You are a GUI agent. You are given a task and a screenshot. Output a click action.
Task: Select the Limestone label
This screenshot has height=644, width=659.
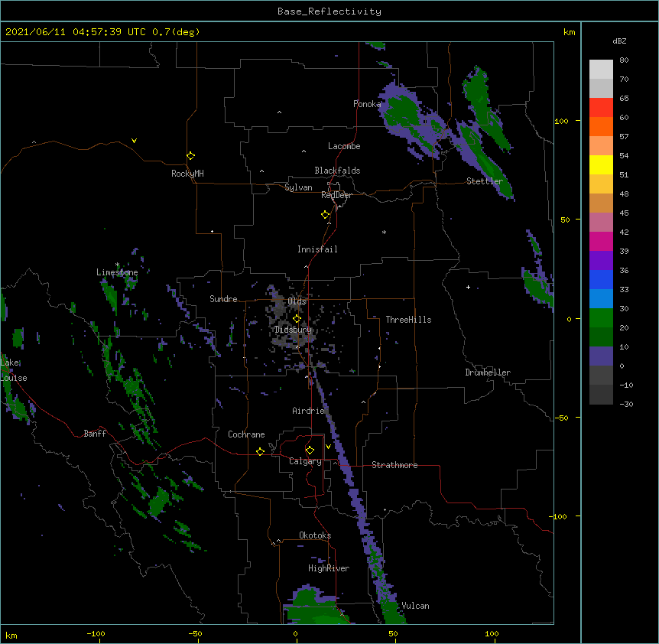pos(117,272)
